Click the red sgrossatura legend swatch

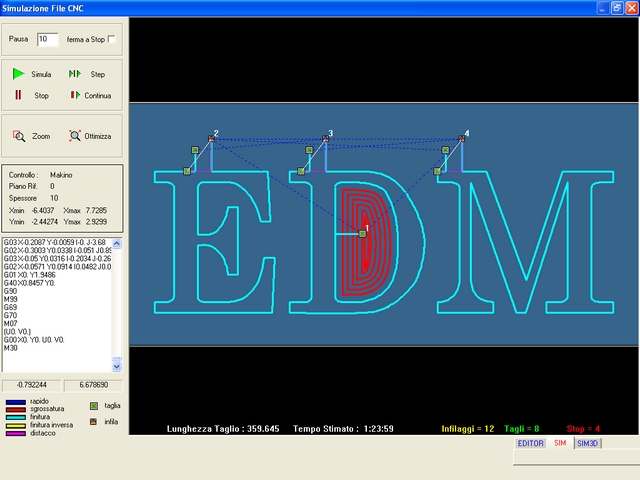(16, 409)
